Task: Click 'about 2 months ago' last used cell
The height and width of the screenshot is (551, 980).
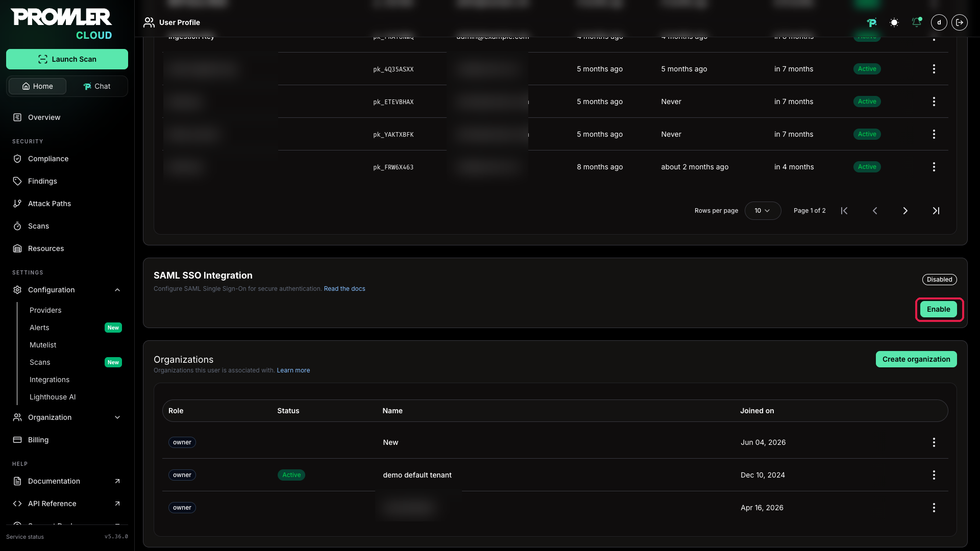Action: (x=695, y=167)
